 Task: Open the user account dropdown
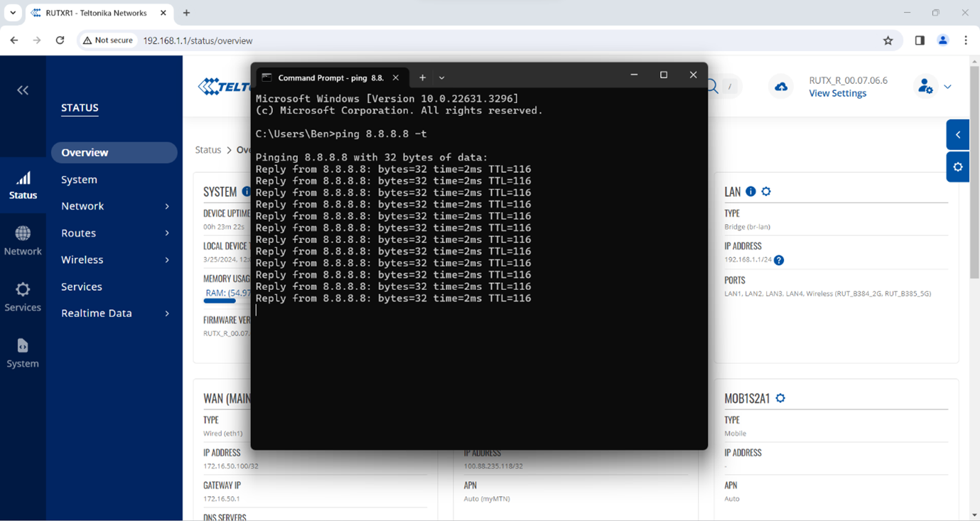coord(947,87)
